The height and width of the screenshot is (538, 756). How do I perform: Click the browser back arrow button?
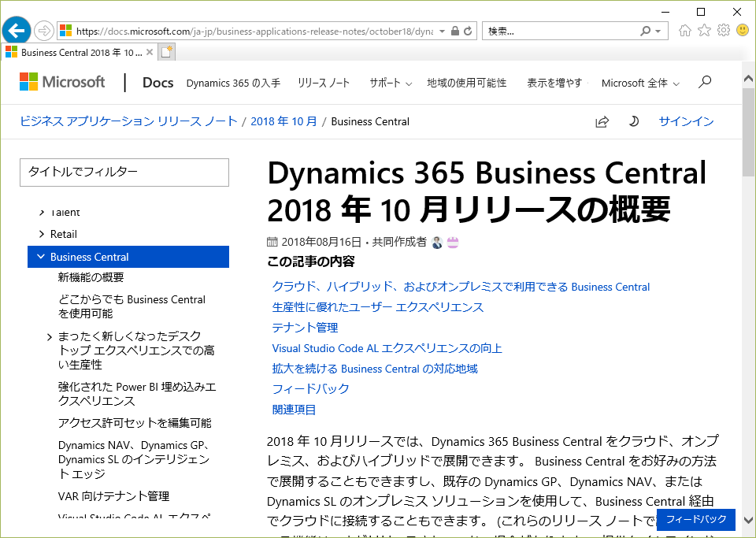(x=17, y=31)
